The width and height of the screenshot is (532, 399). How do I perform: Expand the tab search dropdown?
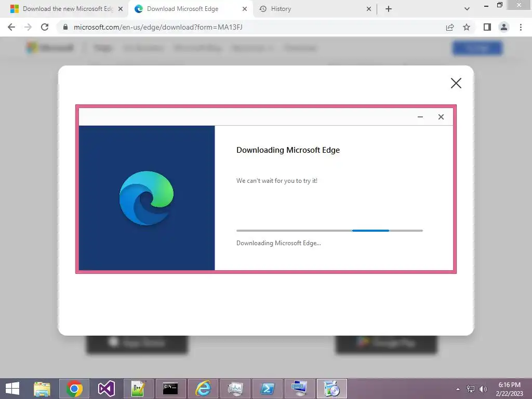pyautogui.click(x=467, y=9)
